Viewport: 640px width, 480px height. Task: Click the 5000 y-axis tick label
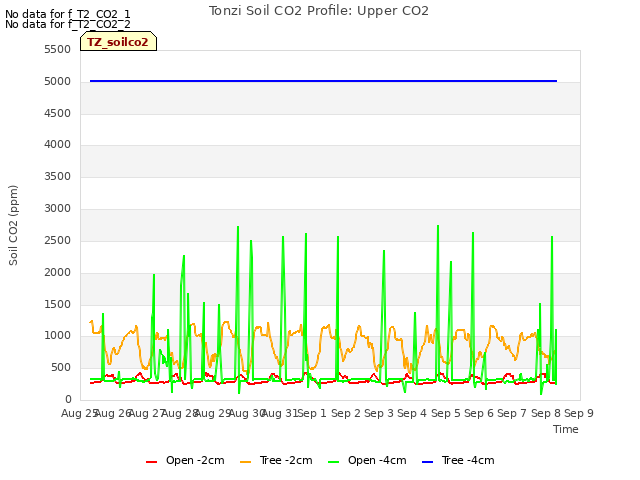click(58, 81)
